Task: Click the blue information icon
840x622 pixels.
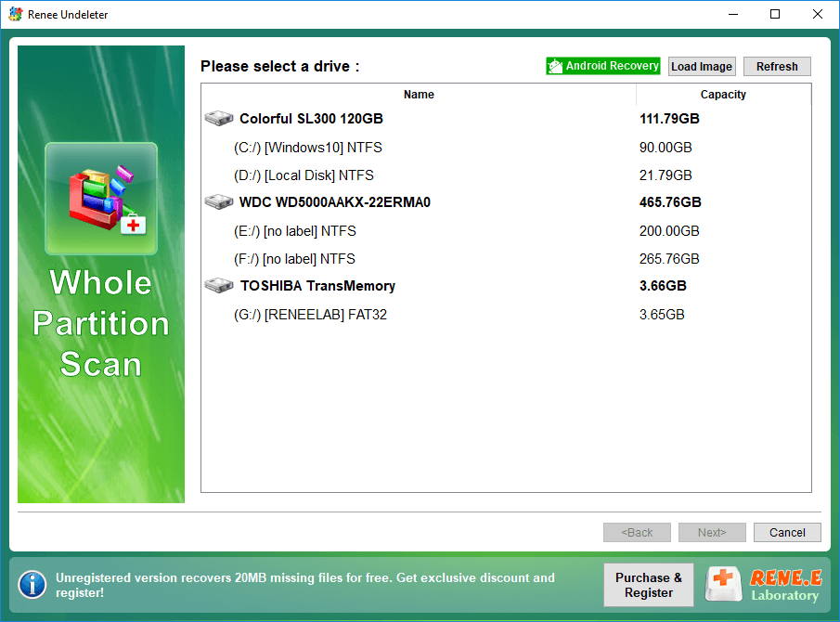Action: click(32, 584)
